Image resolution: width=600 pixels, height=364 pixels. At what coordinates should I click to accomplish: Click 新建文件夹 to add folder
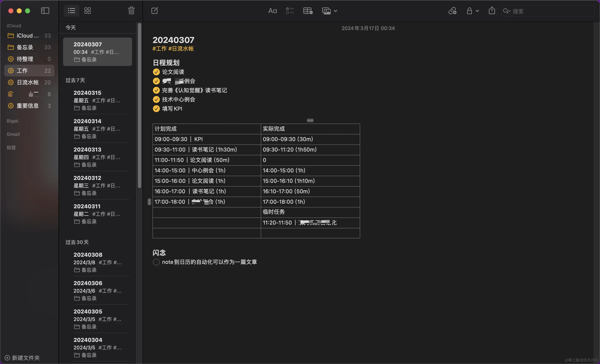point(22,358)
